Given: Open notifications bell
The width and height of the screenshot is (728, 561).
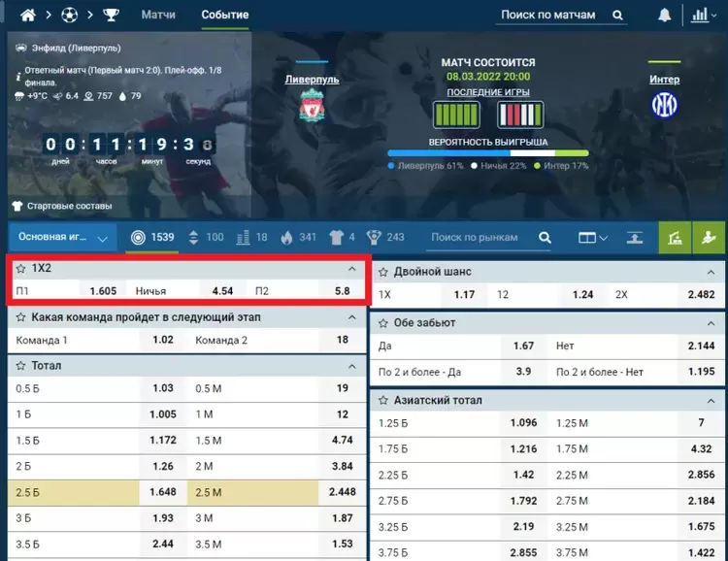Looking at the screenshot, I should click(x=664, y=15).
